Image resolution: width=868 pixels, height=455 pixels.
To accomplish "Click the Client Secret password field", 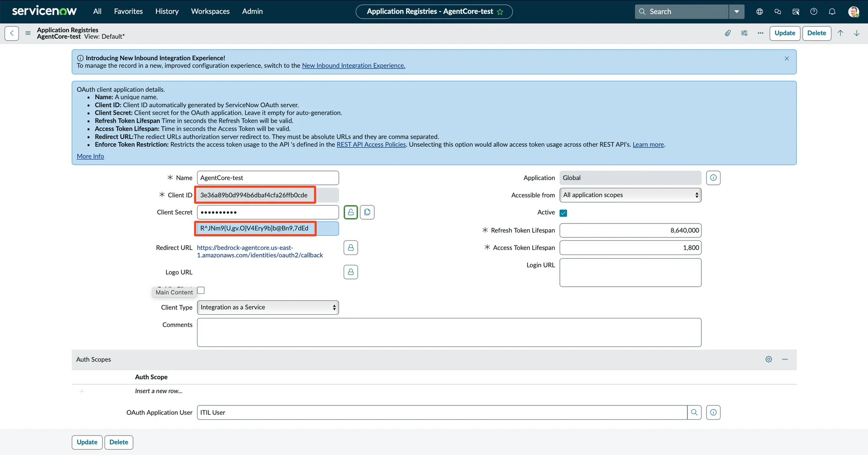I will [268, 212].
